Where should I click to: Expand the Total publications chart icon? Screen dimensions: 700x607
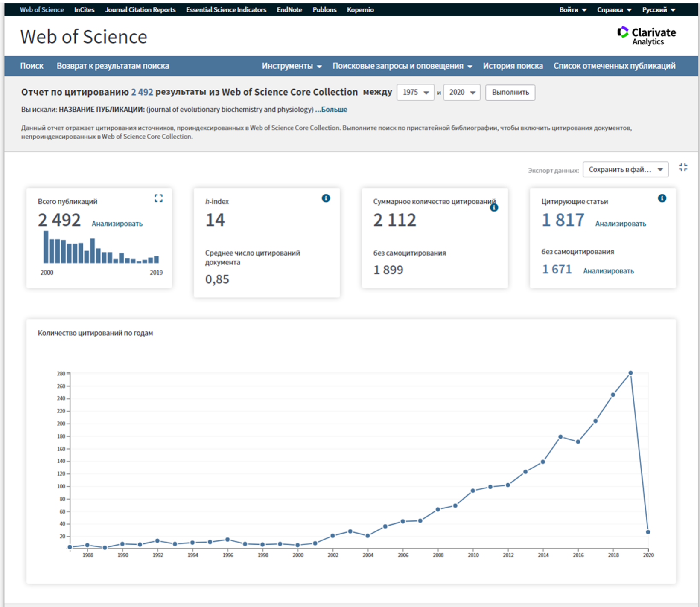tap(158, 198)
